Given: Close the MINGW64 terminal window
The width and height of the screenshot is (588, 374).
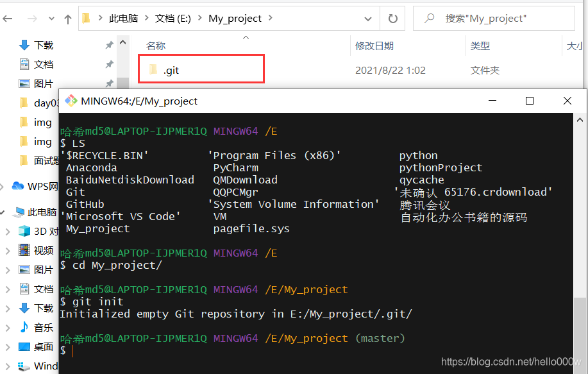Looking at the screenshot, I should (x=567, y=101).
